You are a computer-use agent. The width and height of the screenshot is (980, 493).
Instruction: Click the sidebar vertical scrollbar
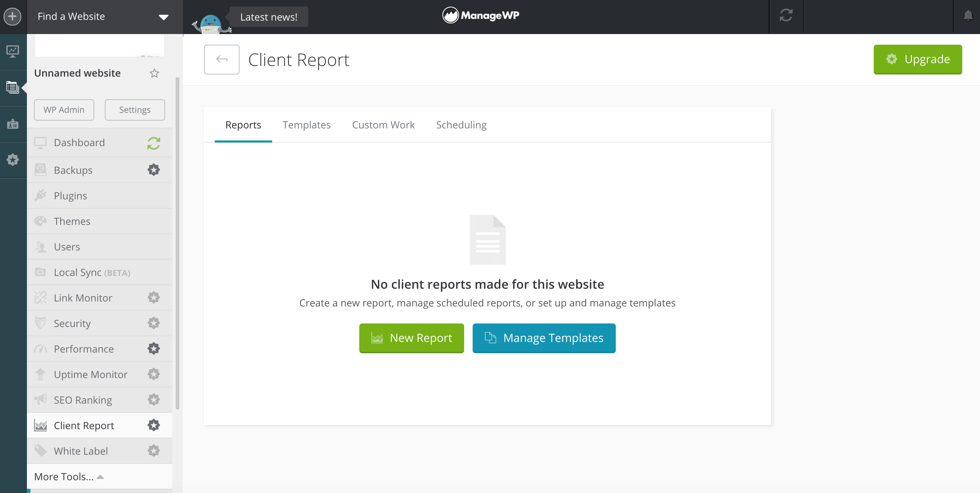(177, 244)
